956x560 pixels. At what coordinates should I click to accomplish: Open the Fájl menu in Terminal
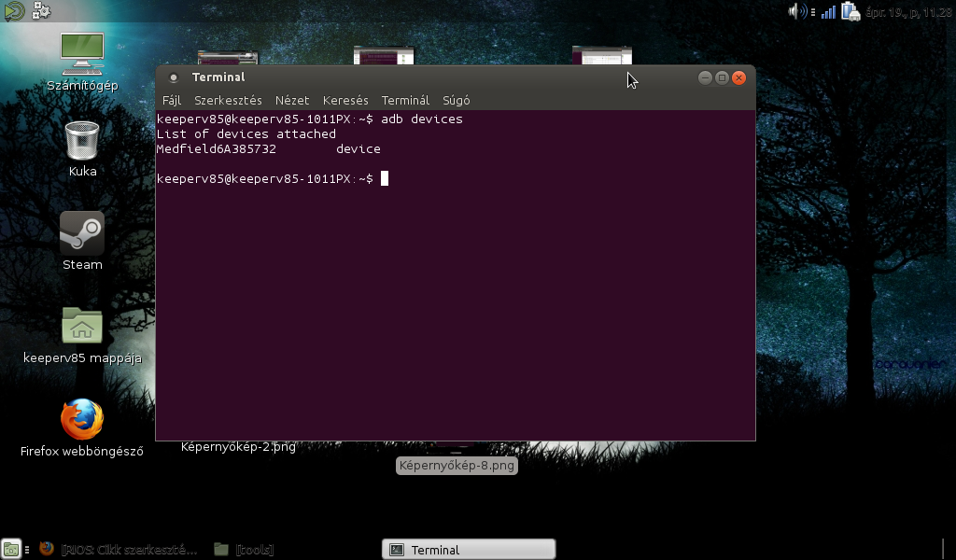pos(172,100)
